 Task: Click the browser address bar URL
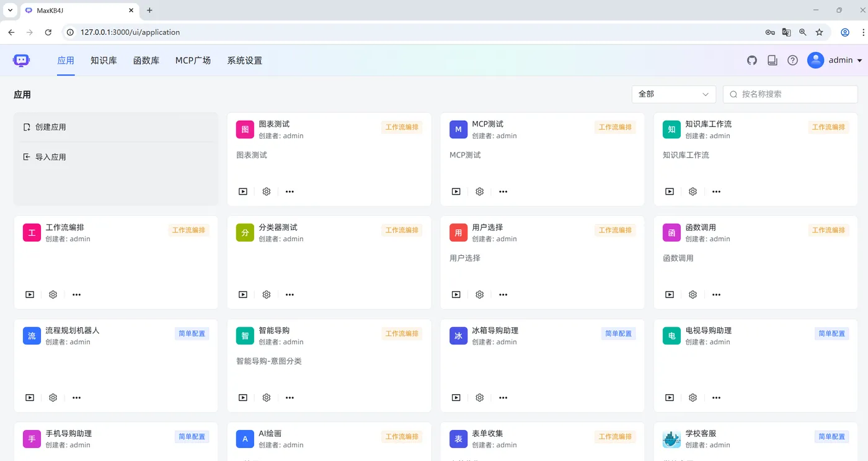click(130, 32)
